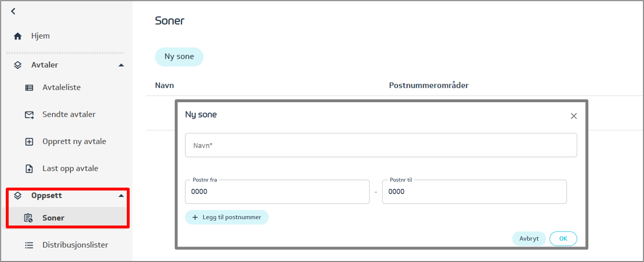Screen dimensions: 644x262
Task: Confirm the dialog with OK
Action: [563, 238]
